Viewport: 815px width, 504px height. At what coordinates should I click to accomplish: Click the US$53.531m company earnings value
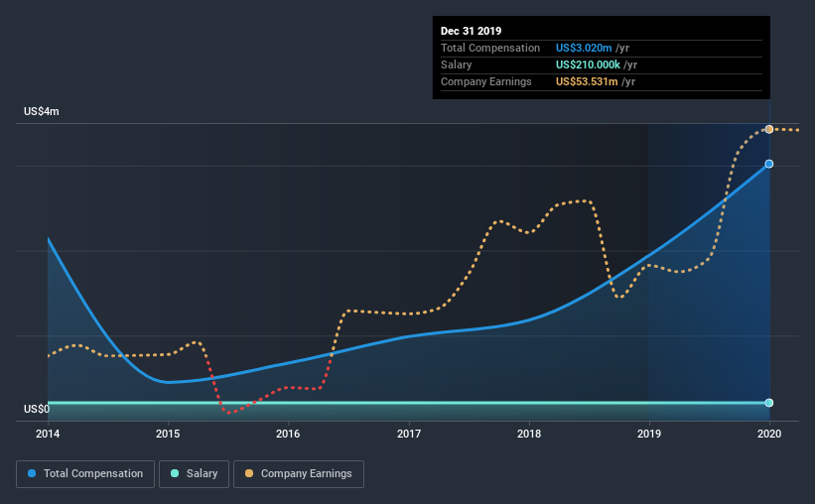tap(587, 81)
